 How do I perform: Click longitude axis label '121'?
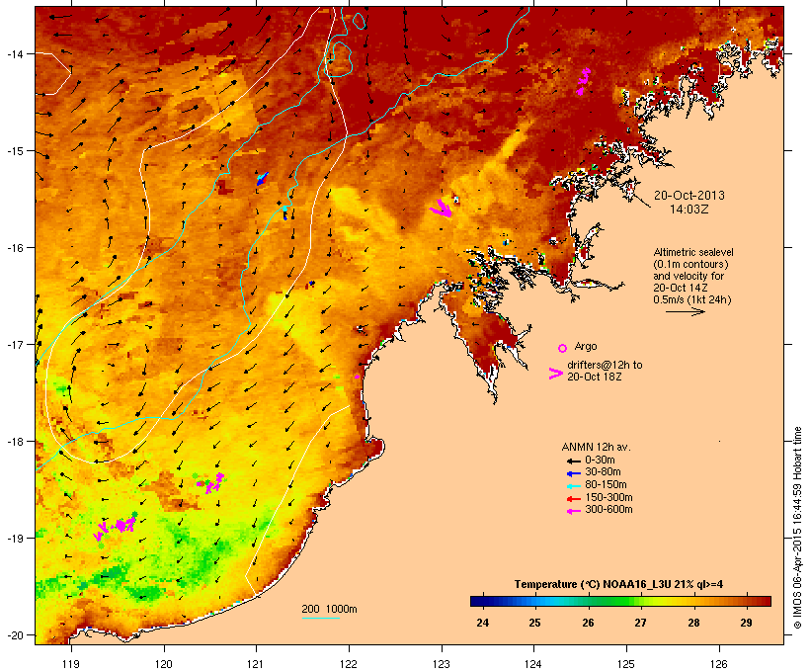256,664
